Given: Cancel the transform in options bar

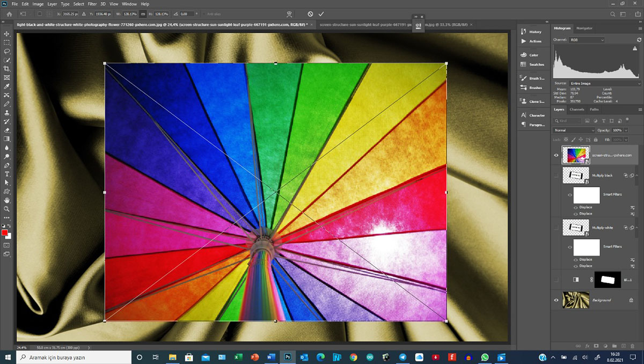Looking at the screenshot, I should (310, 13).
